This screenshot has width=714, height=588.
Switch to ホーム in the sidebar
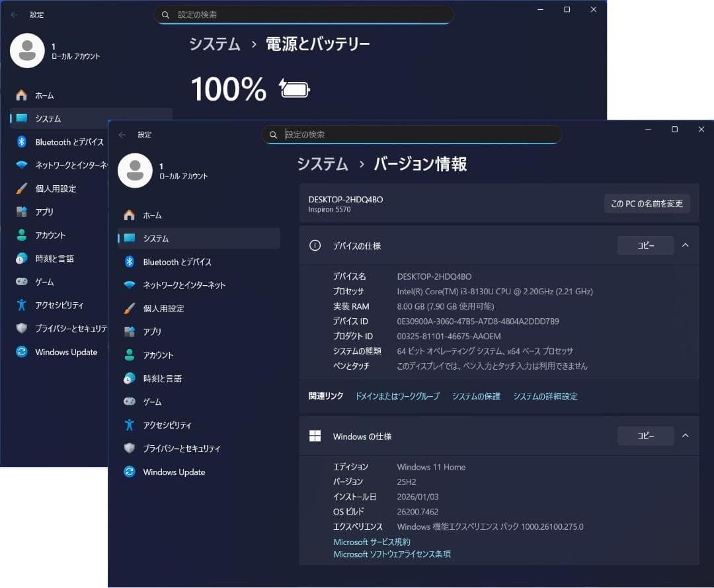tap(153, 215)
